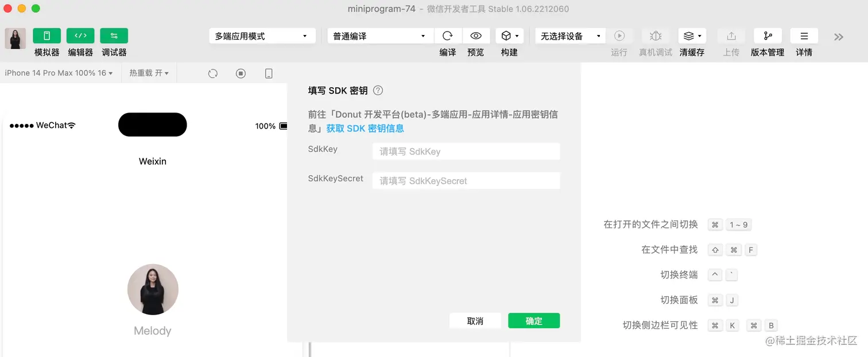This screenshot has width=868, height=357.
Task: Click the macOS window zoom button
Action: tap(36, 9)
